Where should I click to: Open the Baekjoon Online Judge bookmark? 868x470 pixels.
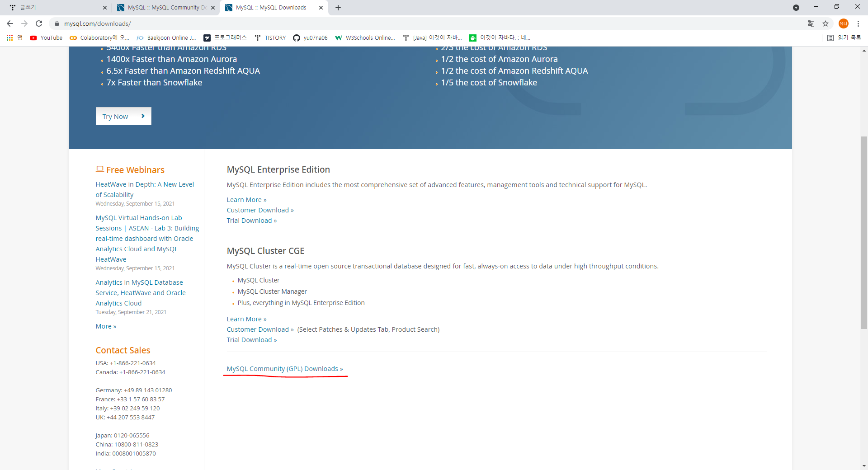[166, 38]
